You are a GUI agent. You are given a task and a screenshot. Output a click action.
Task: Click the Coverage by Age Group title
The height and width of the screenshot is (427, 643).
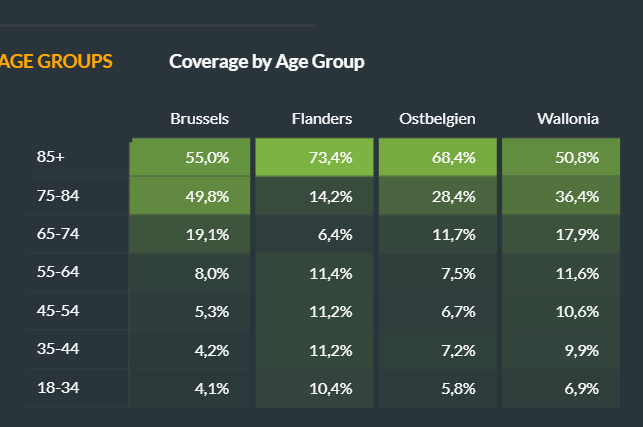click(266, 61)
